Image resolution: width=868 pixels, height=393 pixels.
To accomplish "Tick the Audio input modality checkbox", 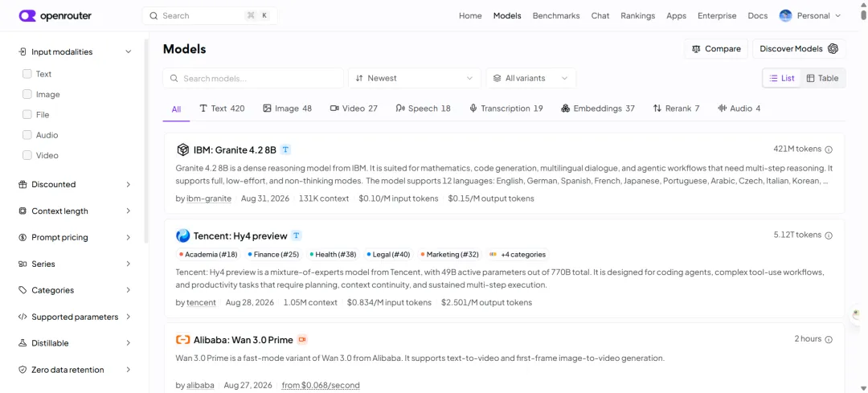I will (x=27, y=135).
